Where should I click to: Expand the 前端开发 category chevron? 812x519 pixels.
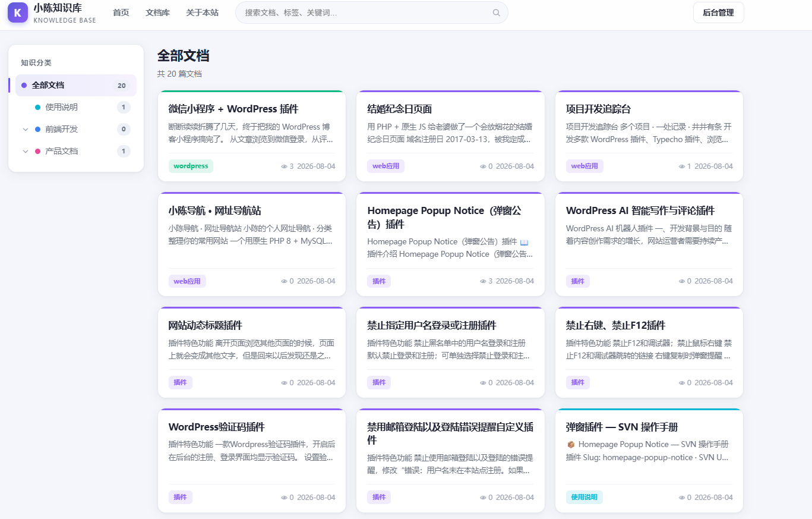click(26, 129)
